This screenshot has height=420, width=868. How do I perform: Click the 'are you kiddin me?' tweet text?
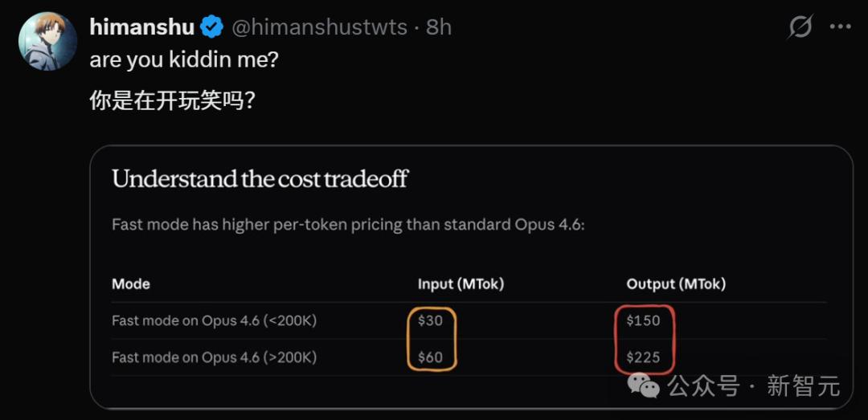coord(184,60)
